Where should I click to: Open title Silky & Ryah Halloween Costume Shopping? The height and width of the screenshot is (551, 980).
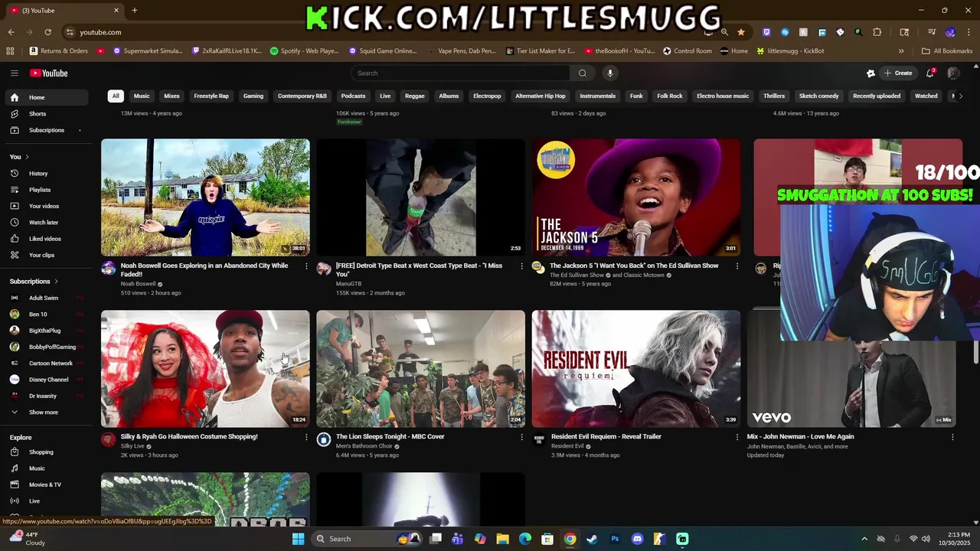point(189,437)
